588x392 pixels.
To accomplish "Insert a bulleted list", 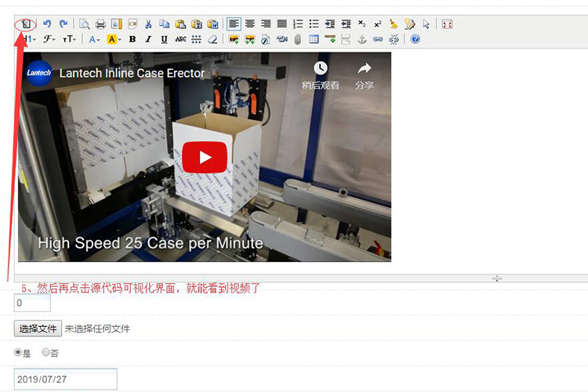I will pyautogui.click(x=314, y=24).
